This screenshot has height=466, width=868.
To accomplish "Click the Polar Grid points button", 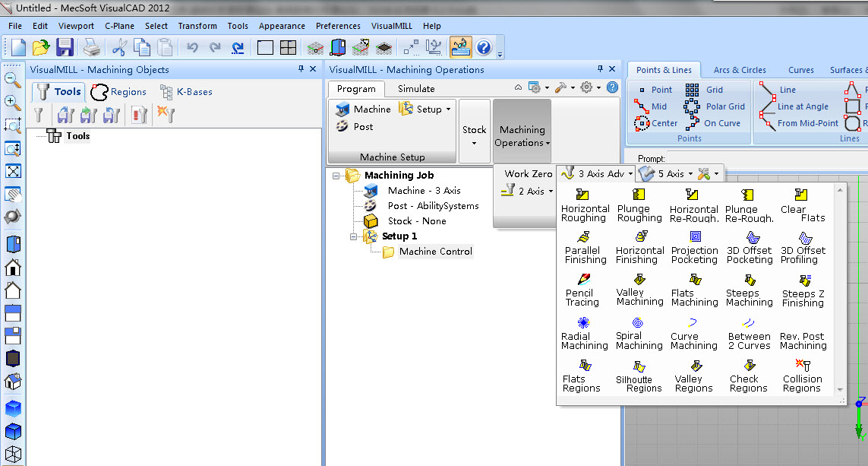I will [x=715, y=106].
